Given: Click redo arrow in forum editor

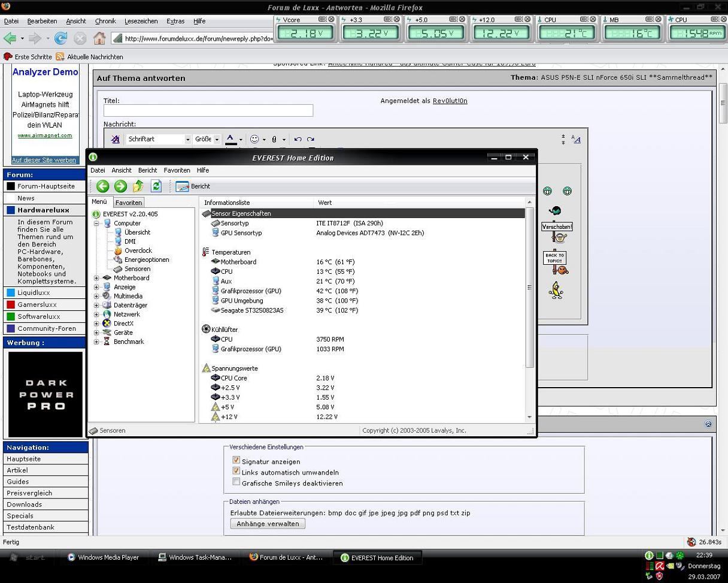Looking at the screenshot, I should 311,139.
